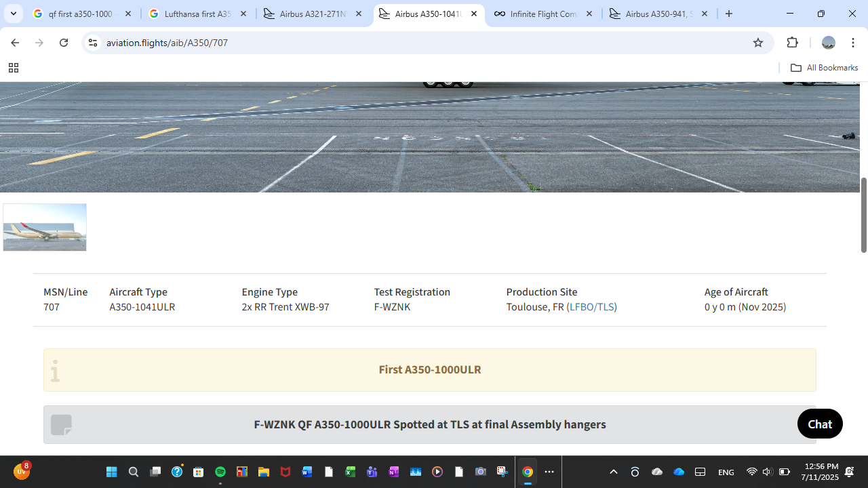Open the notification center icon

click(850, 472)
